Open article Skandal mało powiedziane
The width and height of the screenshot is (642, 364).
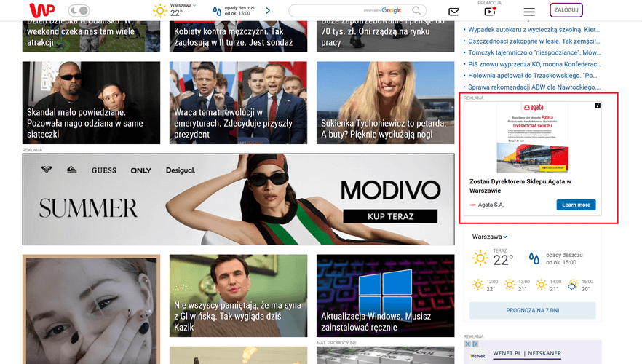91,103
